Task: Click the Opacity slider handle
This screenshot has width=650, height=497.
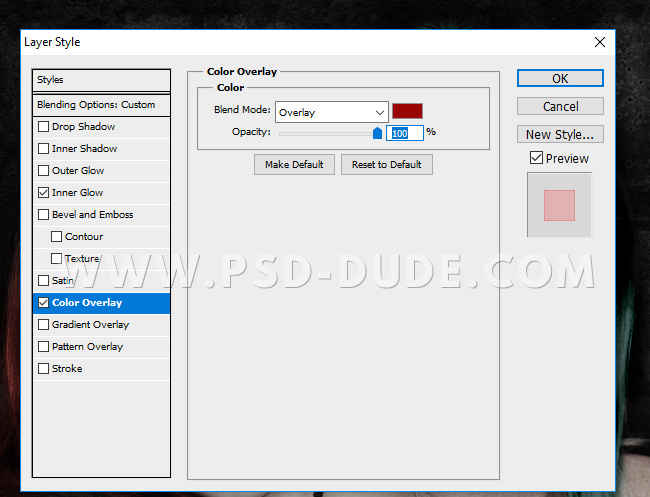Action: [377, 133]
